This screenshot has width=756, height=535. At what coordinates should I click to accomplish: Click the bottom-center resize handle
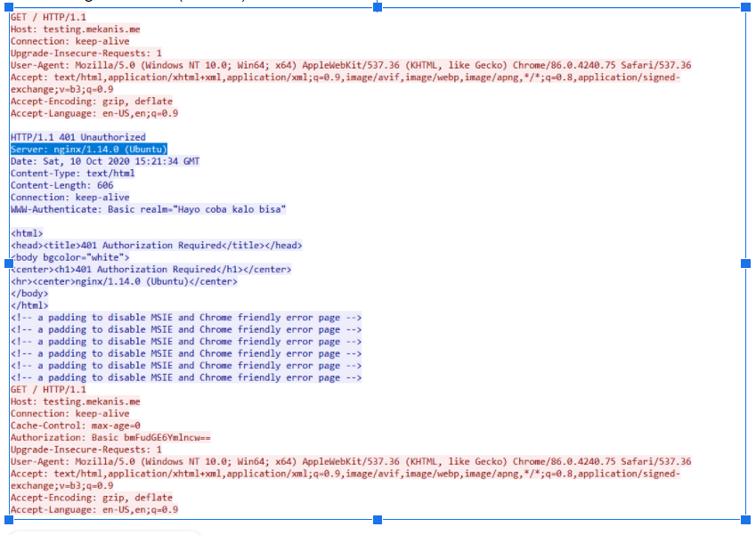click(x=378, y=520)
